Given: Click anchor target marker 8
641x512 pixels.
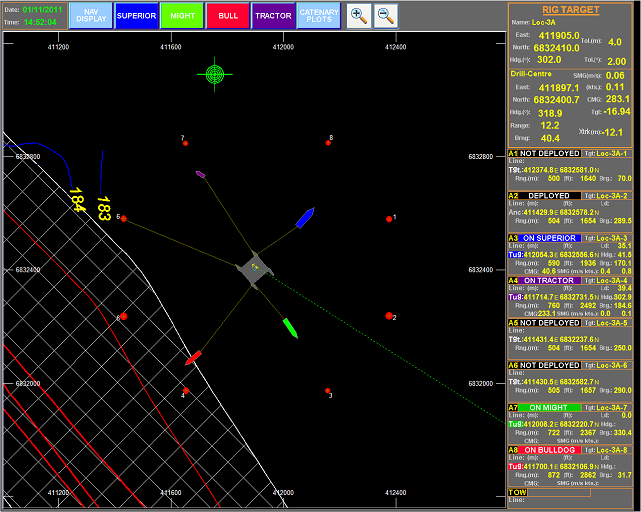Looking at the screenshot, I should tap(328, 143).
